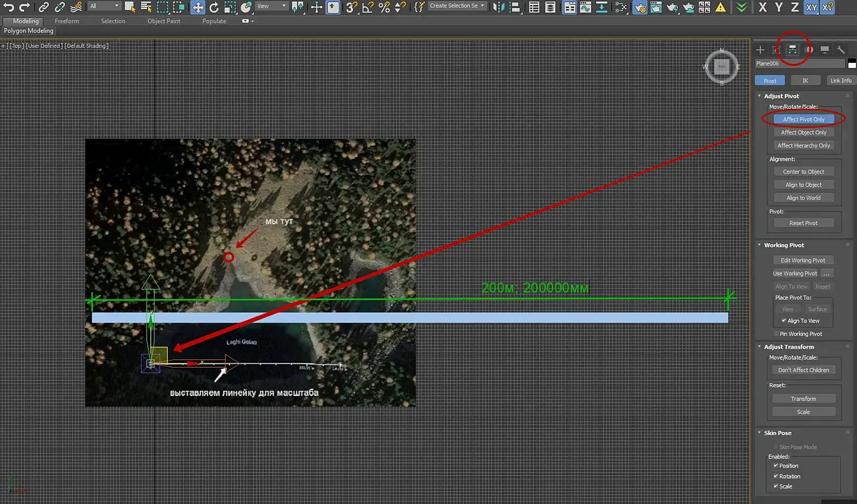The image size is (857, 504).
Task: Click the Undo arrow icon
Action: (x=9, y=7)
